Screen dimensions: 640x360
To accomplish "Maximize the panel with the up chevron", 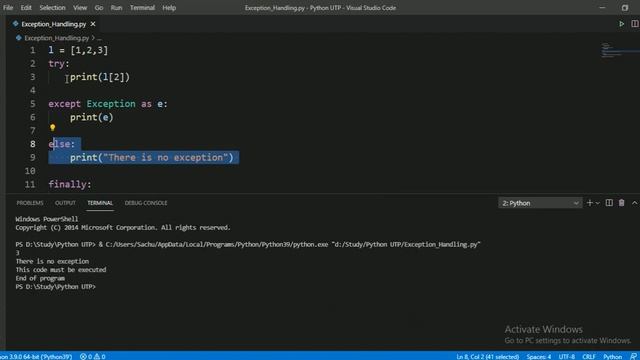I will tap(635, 203).
